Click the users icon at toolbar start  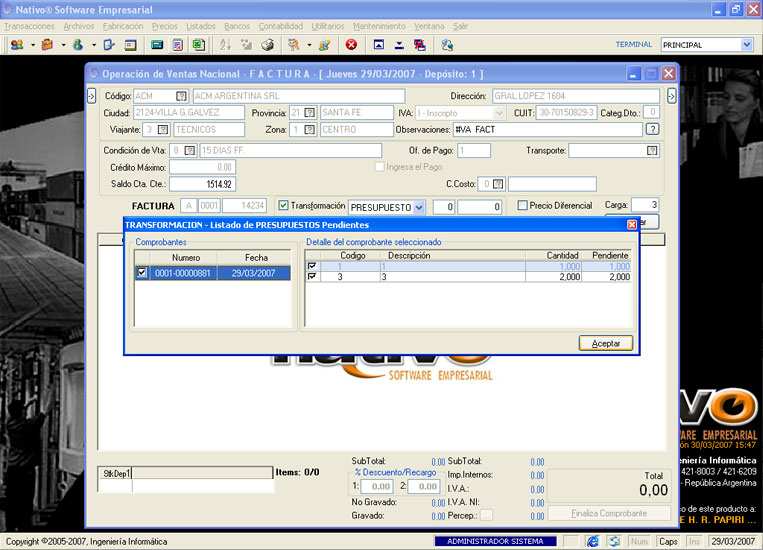(x=16, y=45)
